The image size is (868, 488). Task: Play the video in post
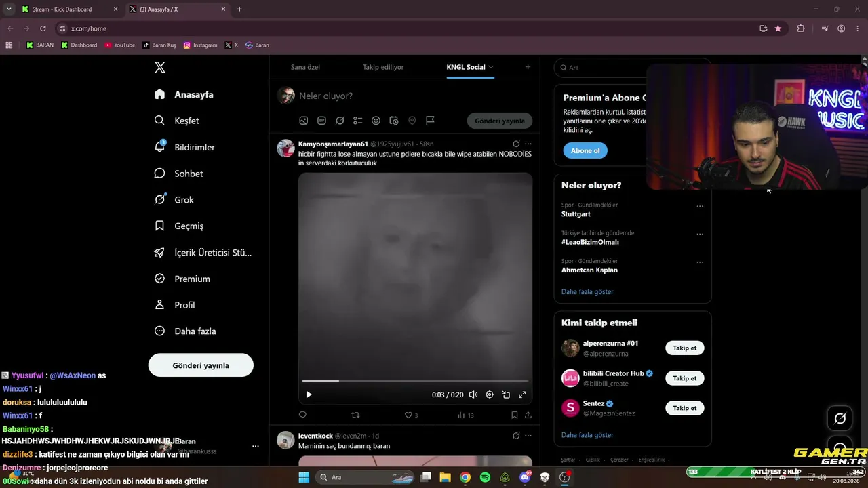click(x=309, y=394)
